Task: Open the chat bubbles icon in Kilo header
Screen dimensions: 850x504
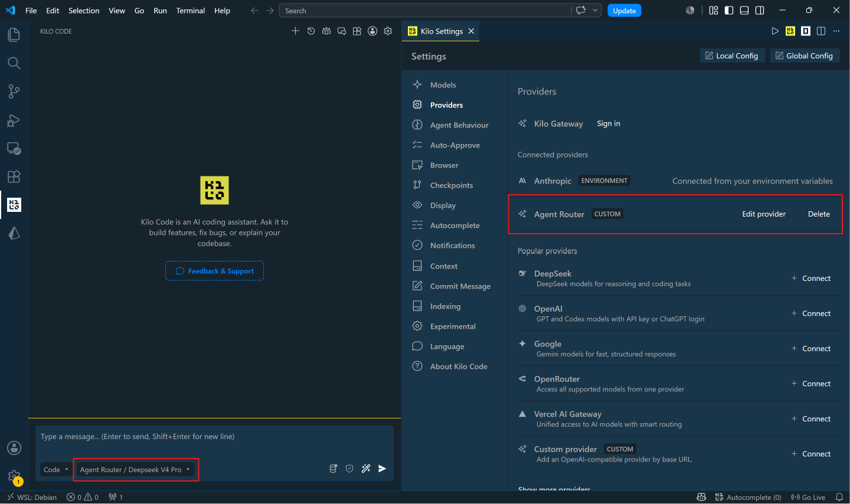Action: click(x=342, y=31)
